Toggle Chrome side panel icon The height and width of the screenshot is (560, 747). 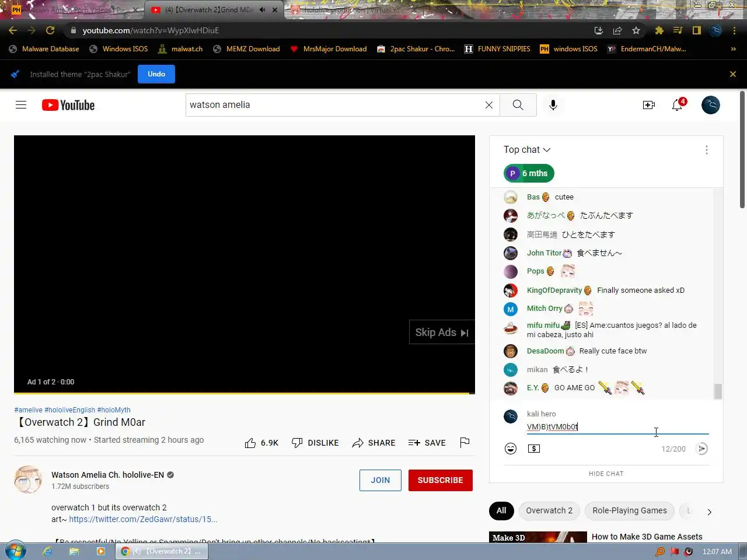[x=697, y=30]
